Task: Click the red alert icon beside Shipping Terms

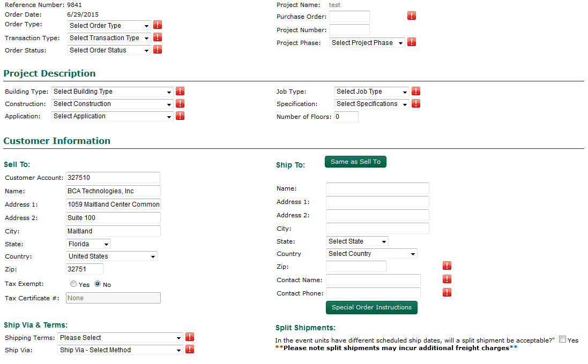Action: click(x=190, y=337)
